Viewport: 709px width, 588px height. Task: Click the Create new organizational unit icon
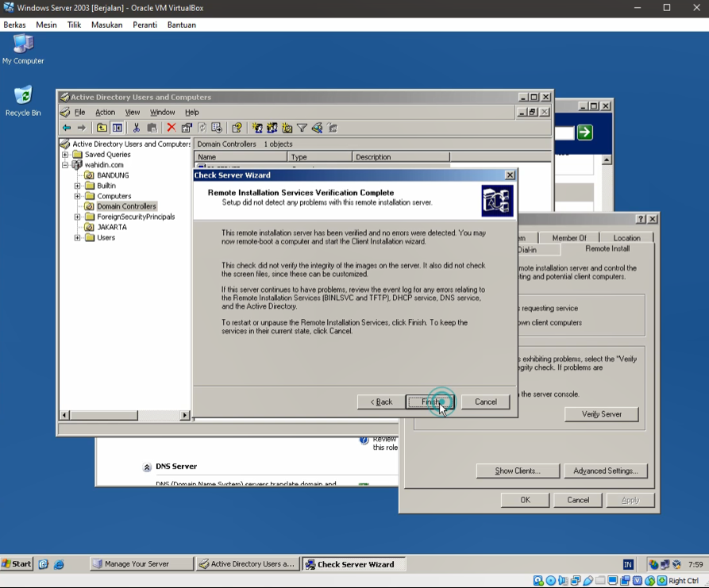click(x=287, y=128)
